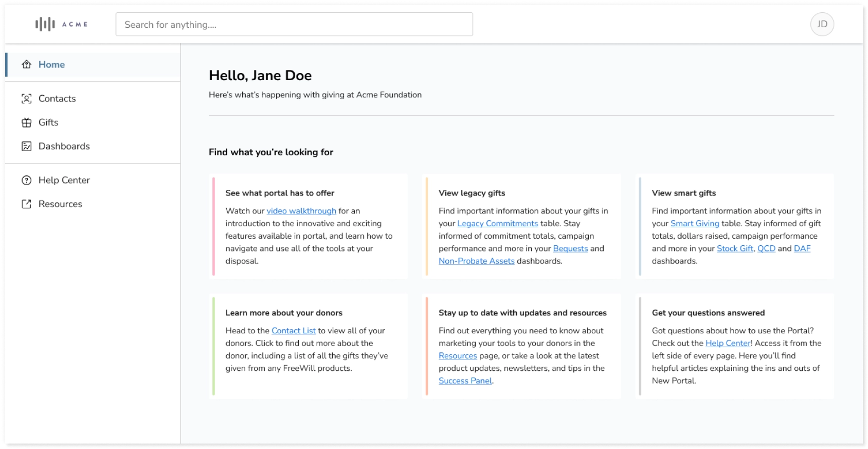
Task: Open the Bequests dashboard link
Action: click(x=570, y=248)
